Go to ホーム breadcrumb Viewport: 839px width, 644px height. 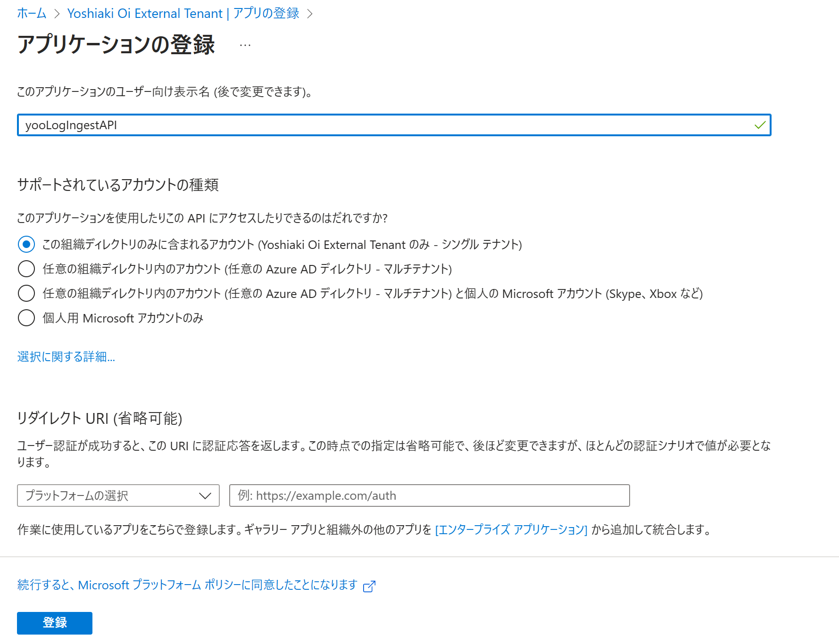(32, 13)
